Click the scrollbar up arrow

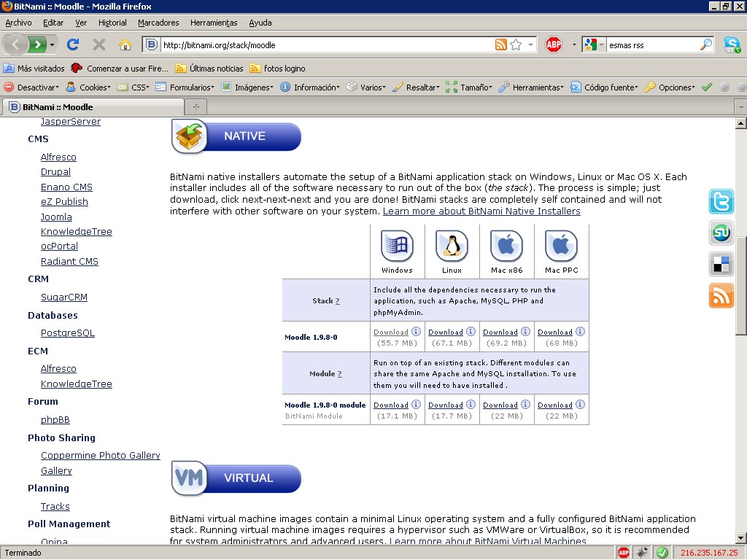tap(741, 123)
